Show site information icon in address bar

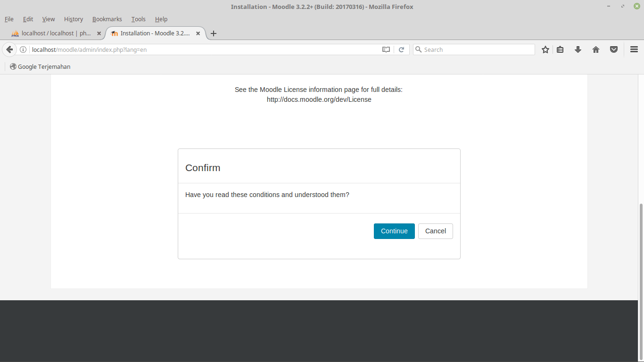(x=23, y=49)
